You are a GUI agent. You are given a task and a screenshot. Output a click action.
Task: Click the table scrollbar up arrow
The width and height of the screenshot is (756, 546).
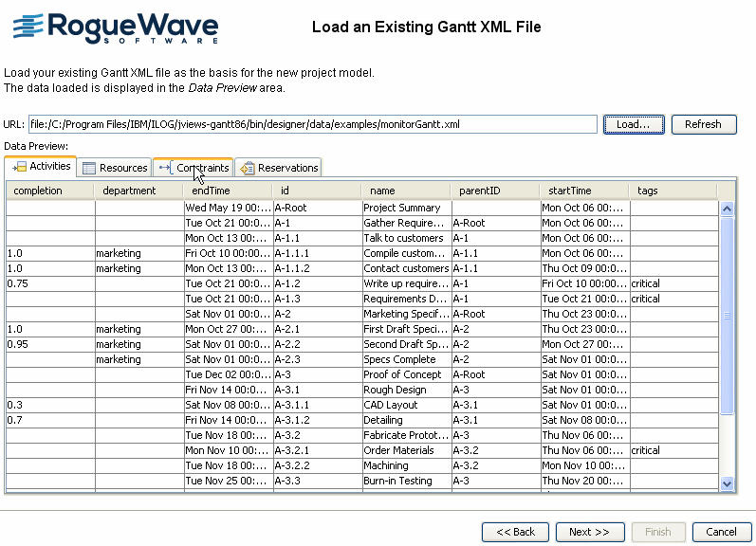point(727,209)
